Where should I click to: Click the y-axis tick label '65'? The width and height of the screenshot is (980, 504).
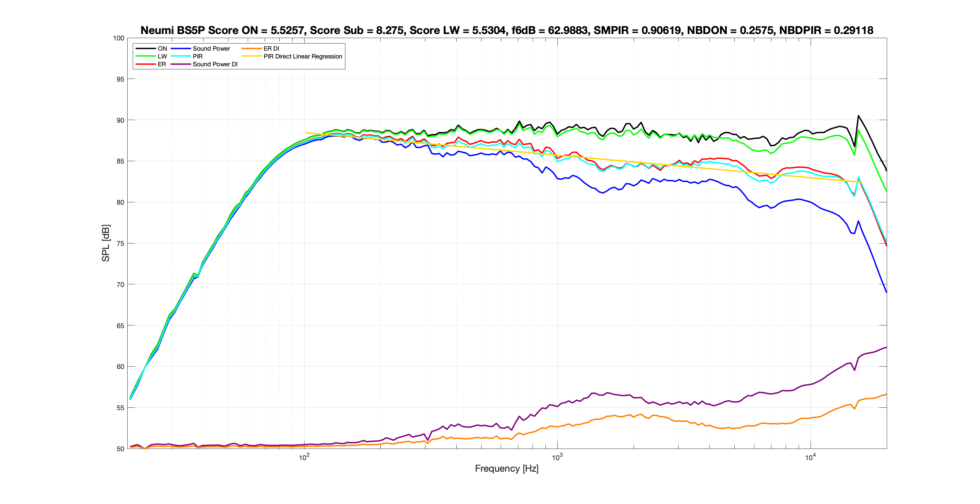click(120, 326)
